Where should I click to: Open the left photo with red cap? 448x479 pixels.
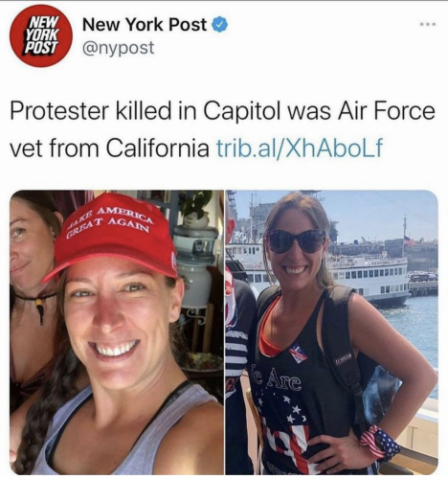(x=117, y=332)
